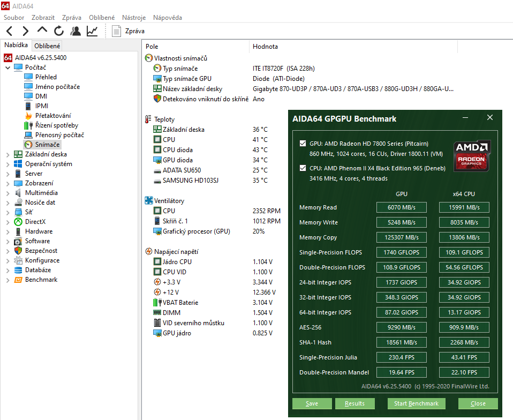Screen dimensions: 513x420
Task: Click the Back navigation arrow
Action: [10, 31]
